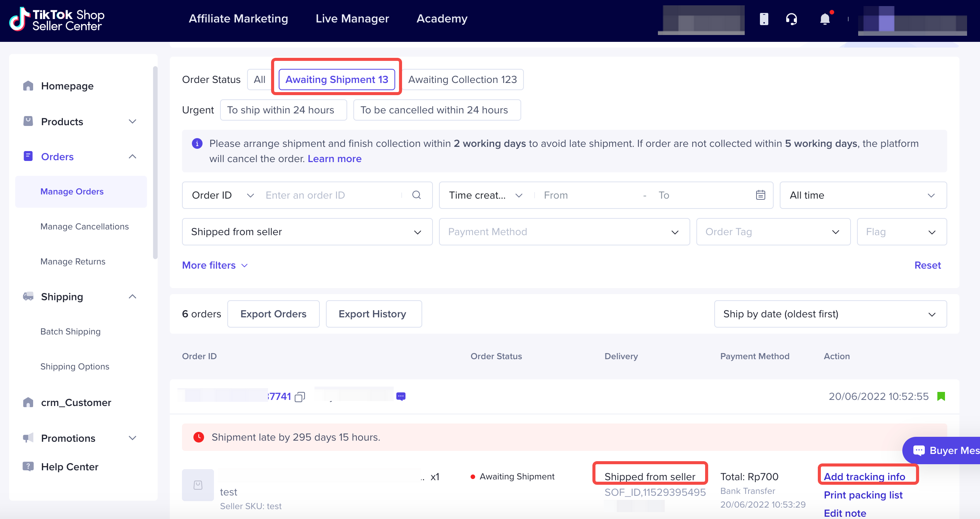Click the Promotions megaphone icon
Screen dimensions: 980x519
coord(28,438)
